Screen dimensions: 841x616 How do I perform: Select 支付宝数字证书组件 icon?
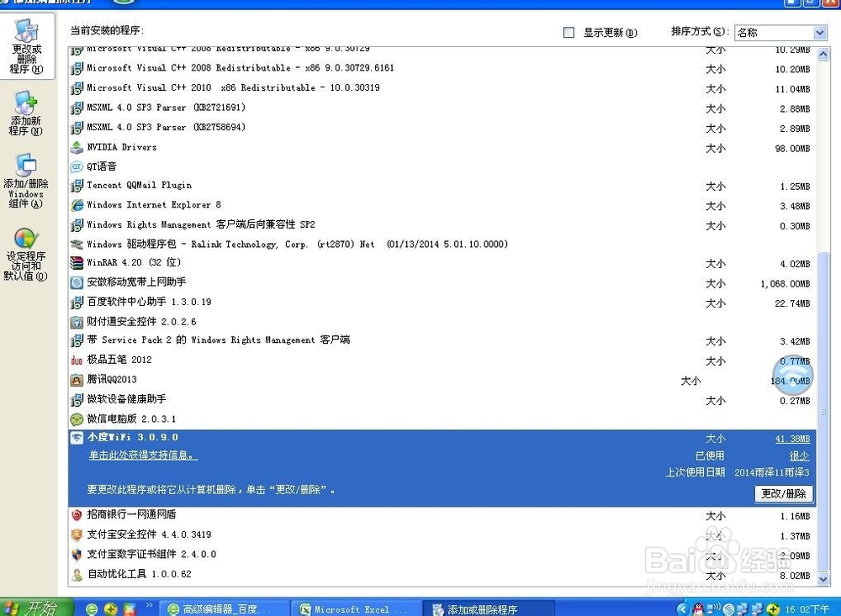coord(77,555)
